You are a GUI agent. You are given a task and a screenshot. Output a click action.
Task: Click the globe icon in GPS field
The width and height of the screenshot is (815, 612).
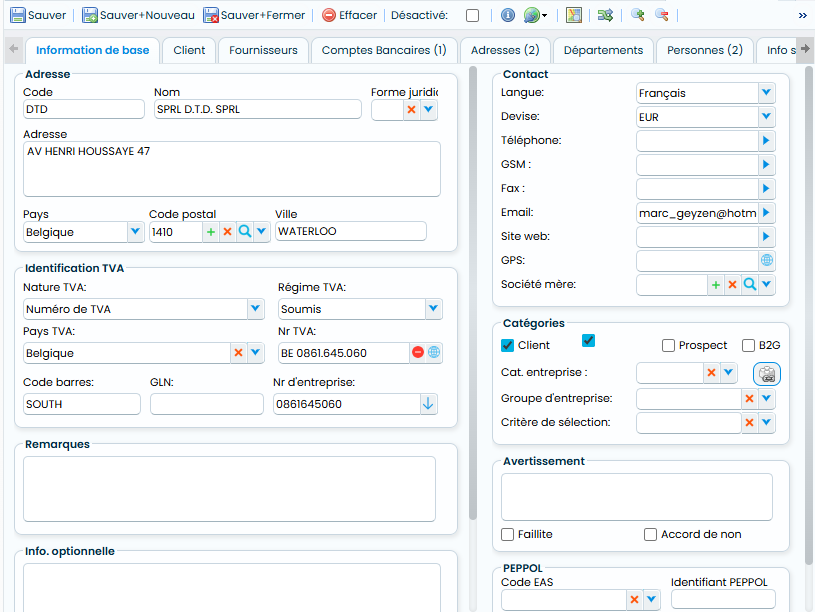click(x=767, y=260)
